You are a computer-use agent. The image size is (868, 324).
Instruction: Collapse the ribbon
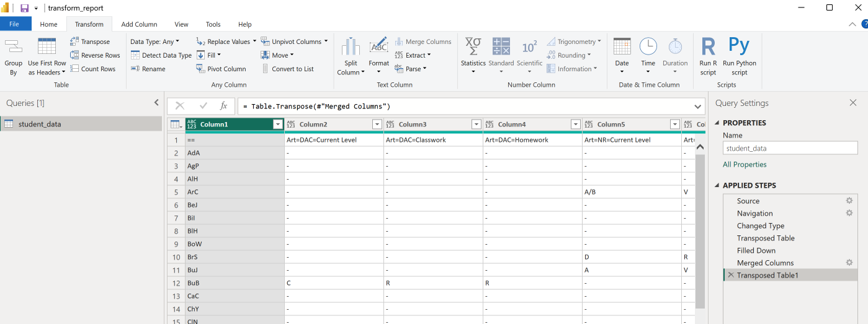click(x=852, y=24)
